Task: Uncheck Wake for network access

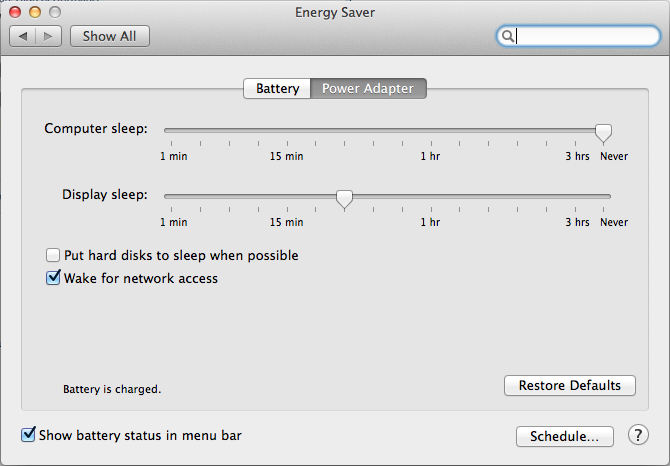Action: pyautogui.click(x=54, y=279)
